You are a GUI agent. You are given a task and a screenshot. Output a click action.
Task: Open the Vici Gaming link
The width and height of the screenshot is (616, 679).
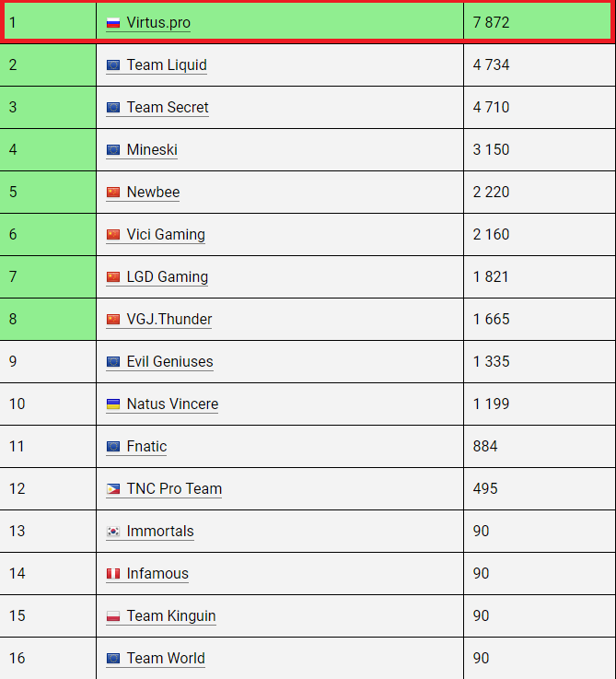click(166, 235)
